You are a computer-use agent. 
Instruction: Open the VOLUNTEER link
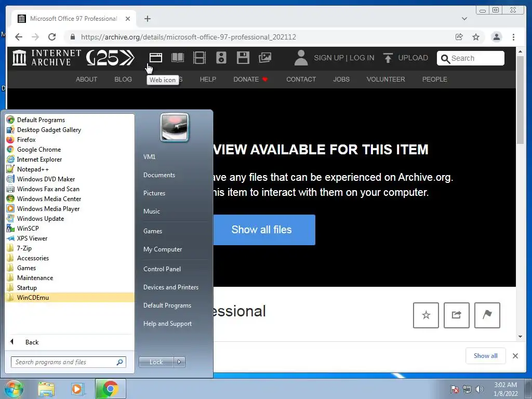[x=385, y=79]
